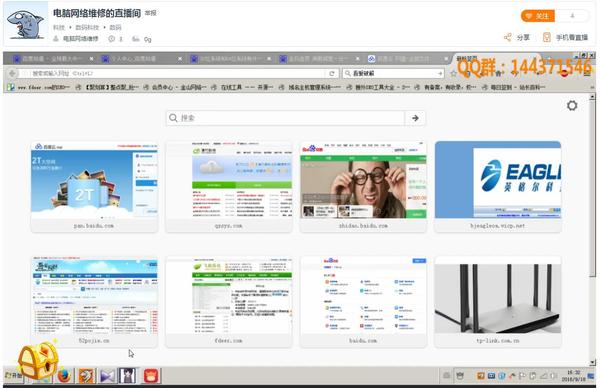This screenshot has width=600, height=388.
Task: Click the page's vertical scrollbar down arrow
Action: 592,362
